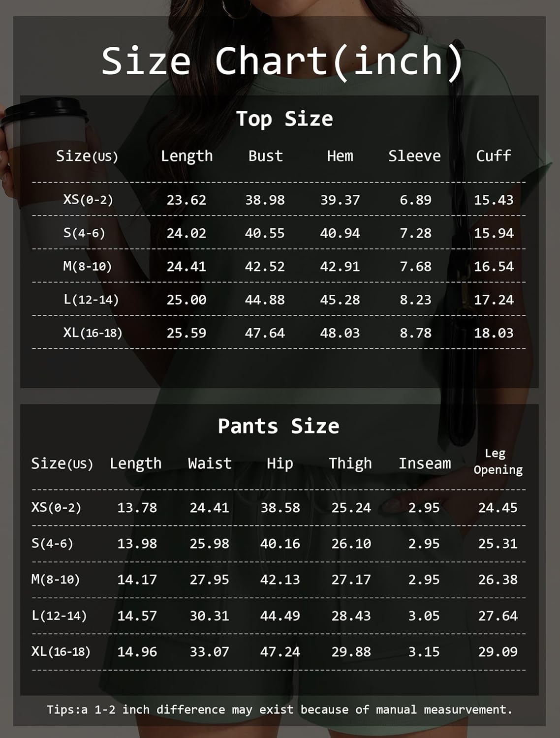Click the pants hip value 47.24
Viewport: 560px width, 738px height.
[280, 652]
